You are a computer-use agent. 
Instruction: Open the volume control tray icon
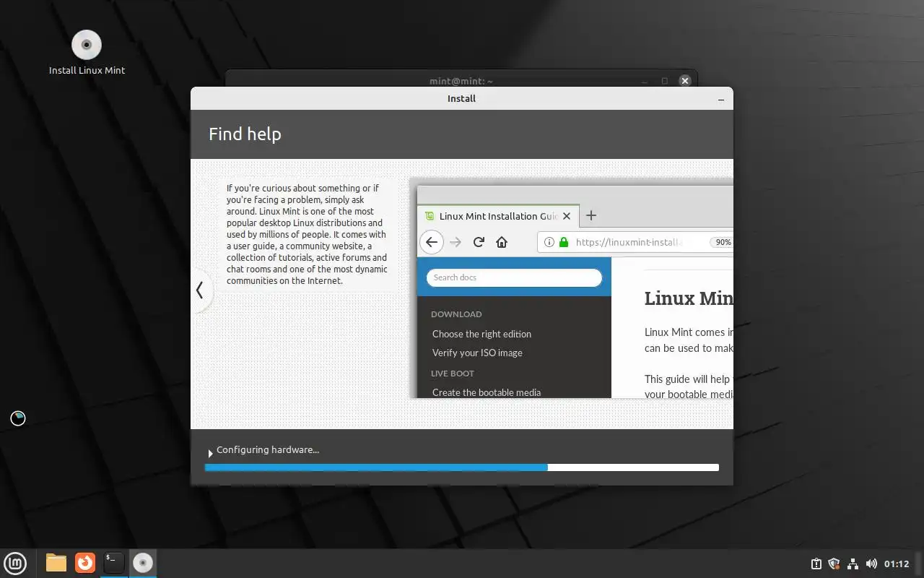(x=871, y=564)
